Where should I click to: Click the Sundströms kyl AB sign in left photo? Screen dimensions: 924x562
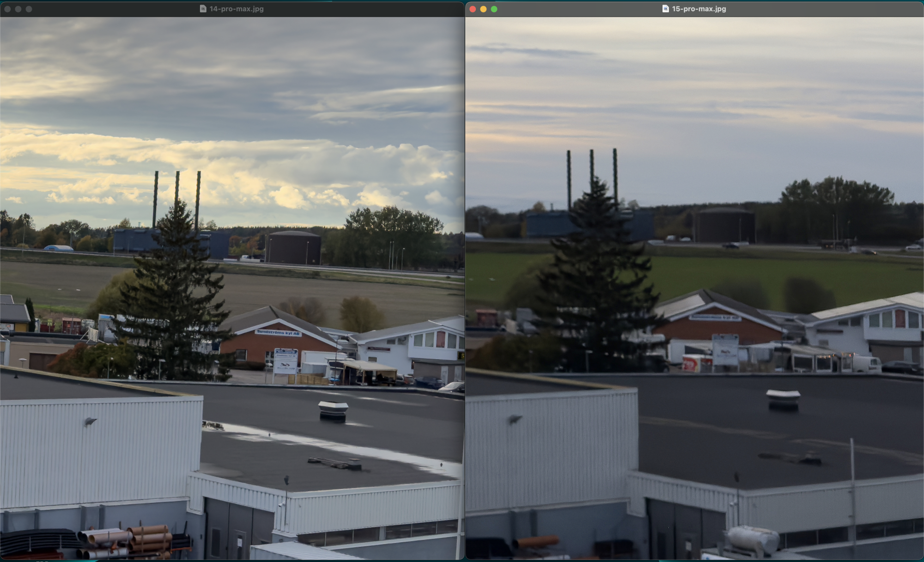click(x=278, y=332)
